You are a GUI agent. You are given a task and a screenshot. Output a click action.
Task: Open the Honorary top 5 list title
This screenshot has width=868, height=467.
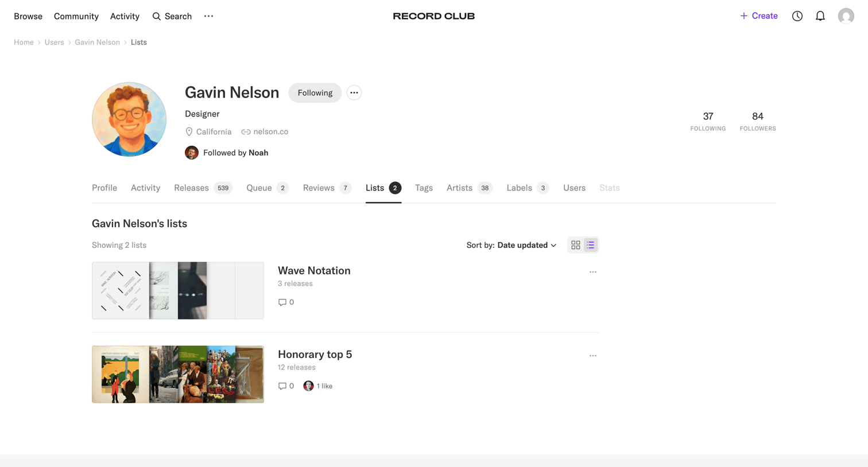(315, 354)
